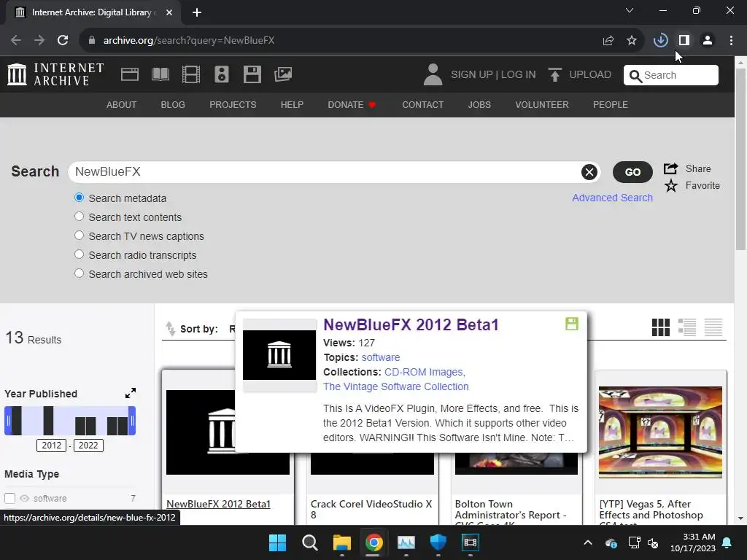
Task: Open File Explorer from taskbar
Action: 342,542
